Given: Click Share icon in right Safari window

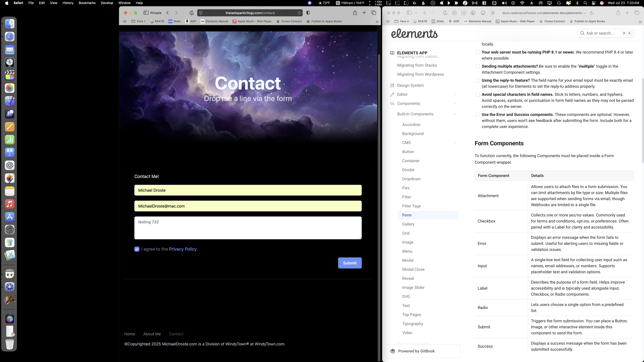Looking at the screenshot, I should (x=618, y=13).
